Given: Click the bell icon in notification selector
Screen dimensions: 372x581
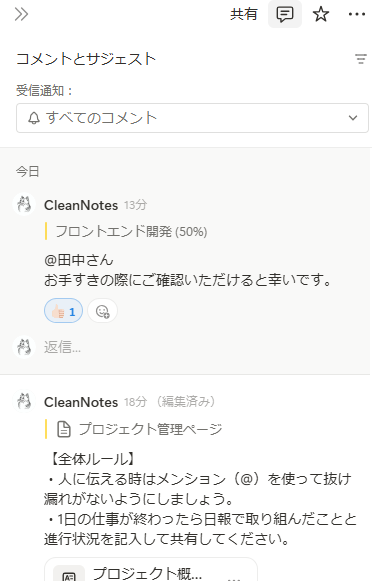Looking at the screenshot, I should click(34, 118).
